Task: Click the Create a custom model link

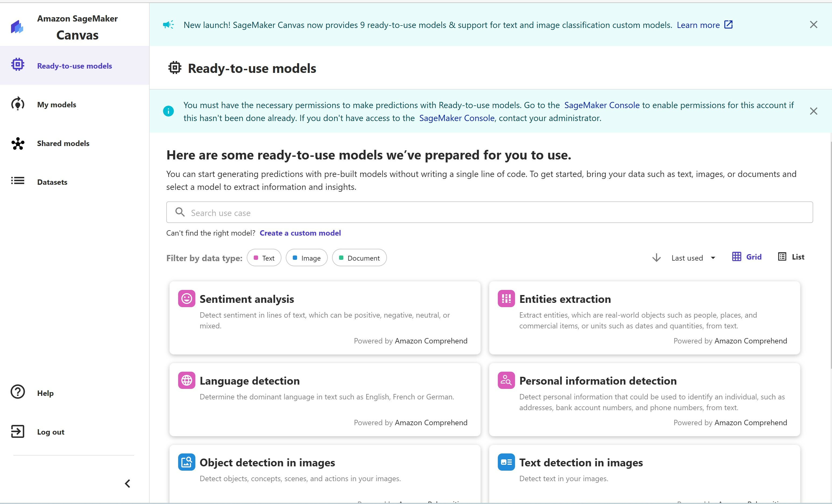Action: tap(300, 233)
